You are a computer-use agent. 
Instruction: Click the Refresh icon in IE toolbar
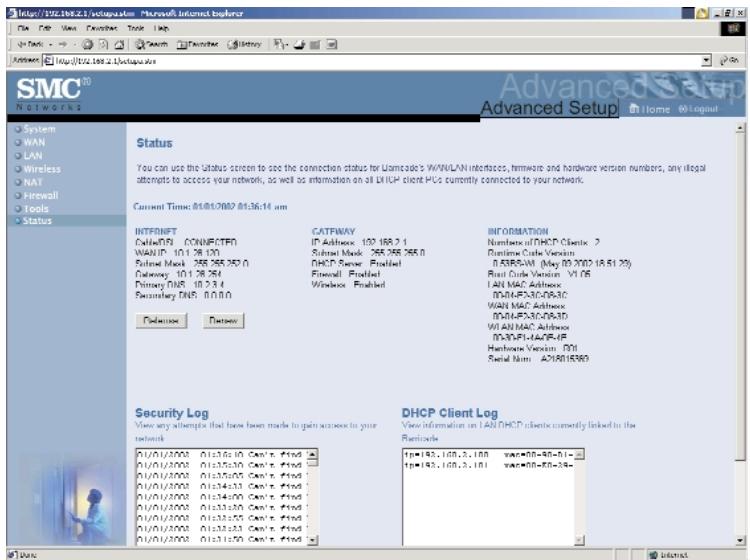click(103, 44)
